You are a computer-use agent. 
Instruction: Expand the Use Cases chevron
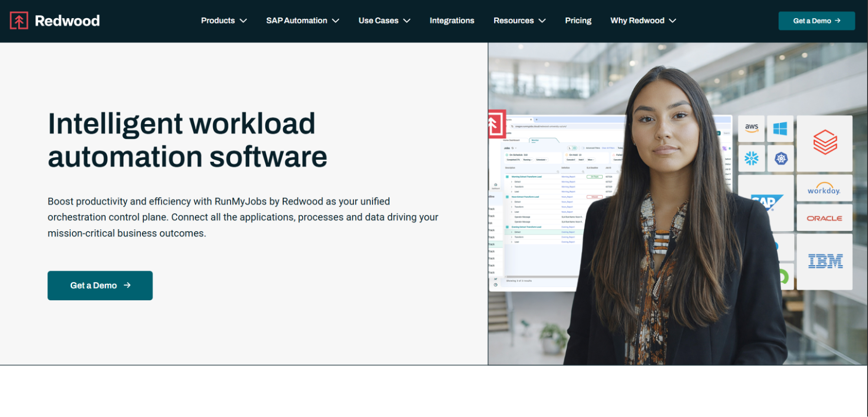(x=407, y=21)
